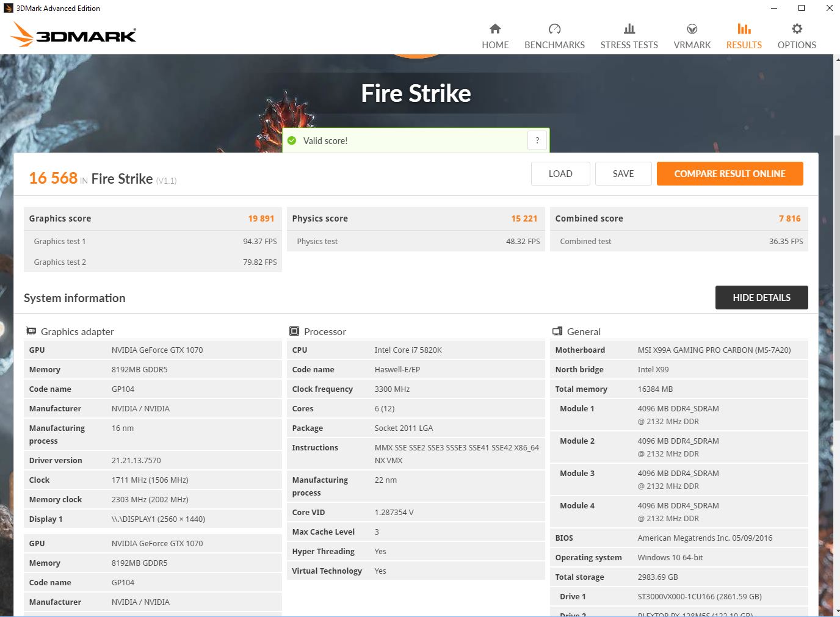Click the Stress Tests bar chart icon

pyautogui.click(x=629, y=29)
